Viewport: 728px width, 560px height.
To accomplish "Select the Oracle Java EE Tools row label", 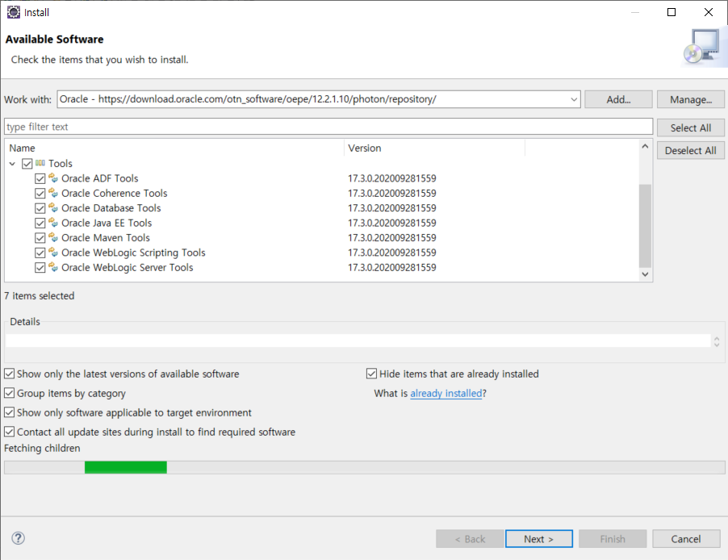I will [107, 223].
